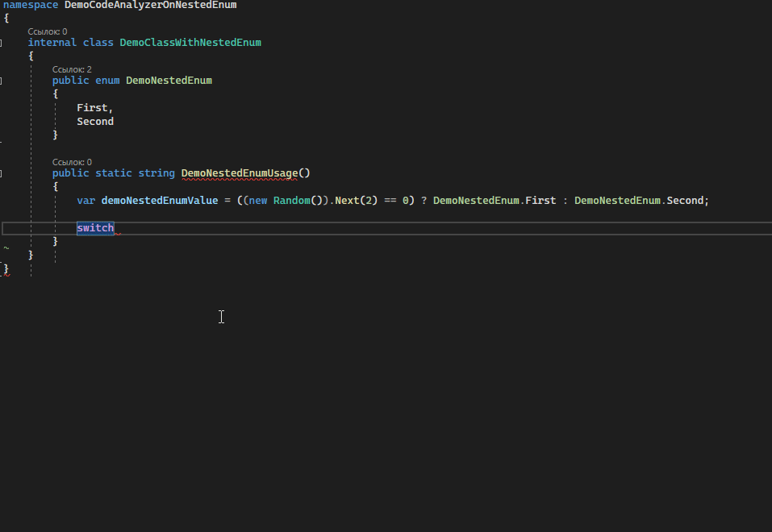Click the class name DemoClassWithNestedEnum
This screenshot has height=532, width=772.
point(190,42)
